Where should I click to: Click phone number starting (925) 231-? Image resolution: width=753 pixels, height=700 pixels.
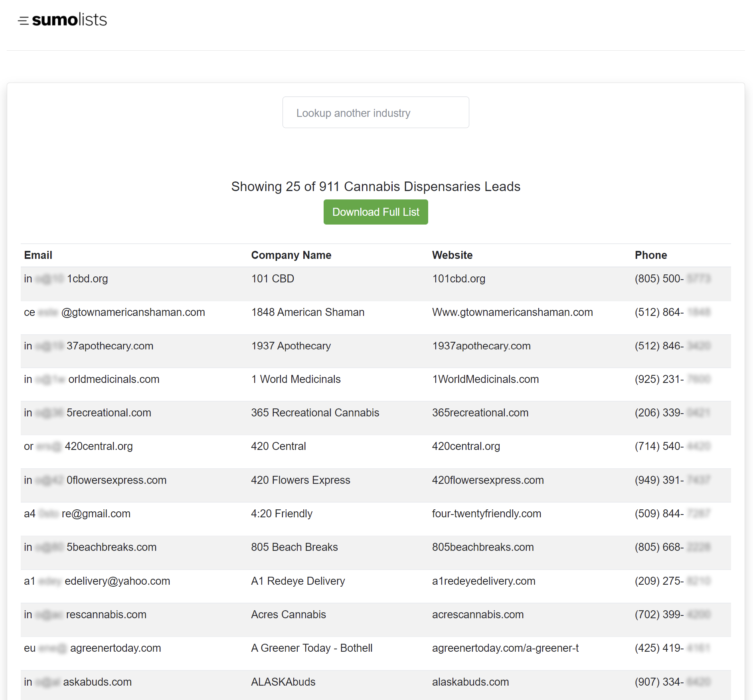click(x=672, y=379)
